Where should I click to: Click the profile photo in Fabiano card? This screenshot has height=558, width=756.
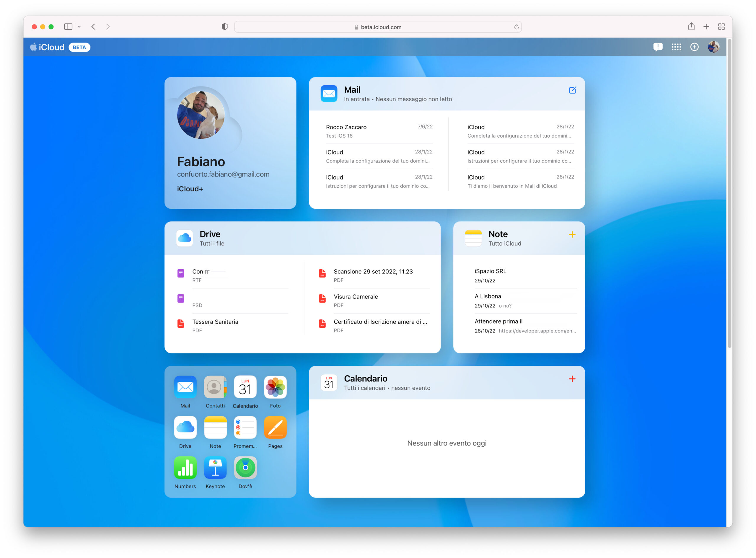click(x=201, y=115)
